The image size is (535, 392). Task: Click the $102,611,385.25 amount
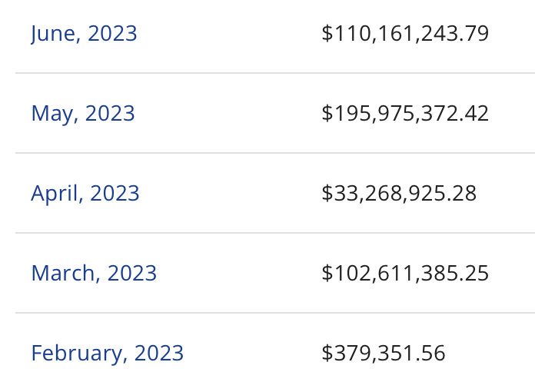405,273
